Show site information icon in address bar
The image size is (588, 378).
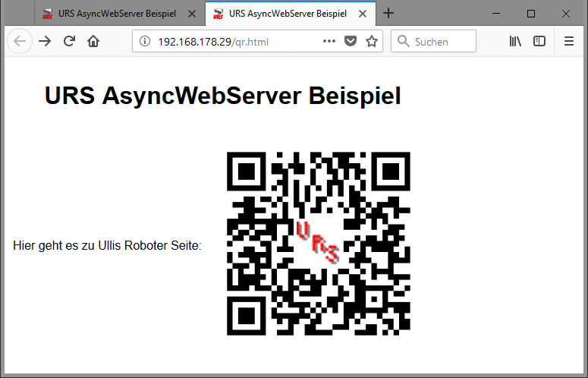tap(145, 41)
